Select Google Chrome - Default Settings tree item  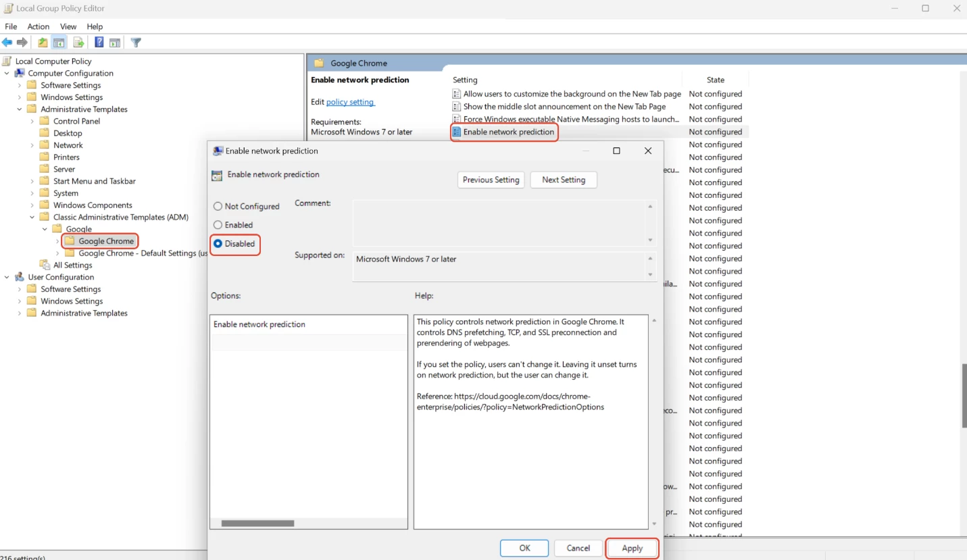point(143,253)
